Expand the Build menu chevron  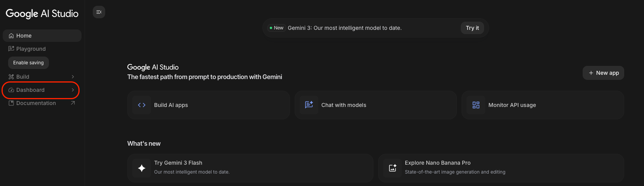(73, 77)
